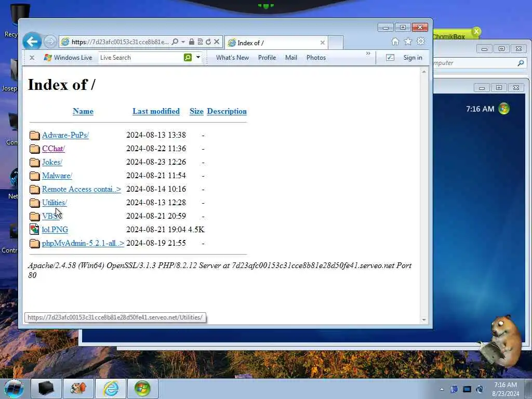The height and width of the screenshot is (399, 532).
Task: Click Sign in on Windows Live toolbar
Action: 413,58
